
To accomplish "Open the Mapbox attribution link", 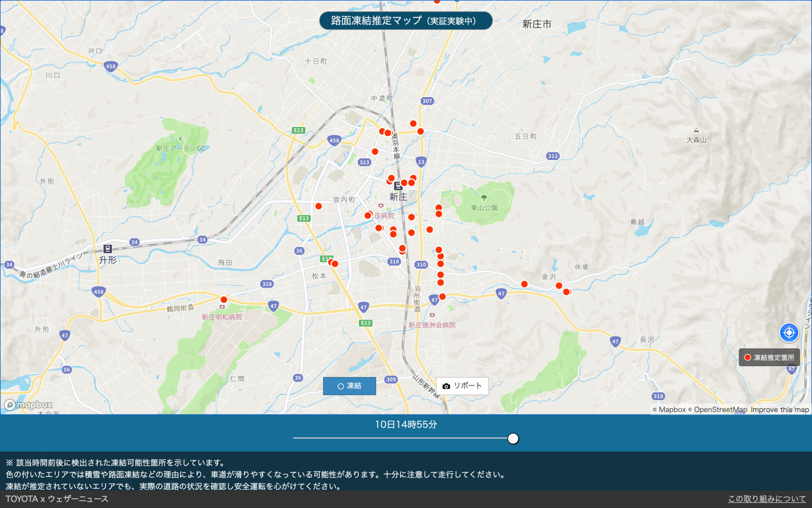I will click(669, 410).
